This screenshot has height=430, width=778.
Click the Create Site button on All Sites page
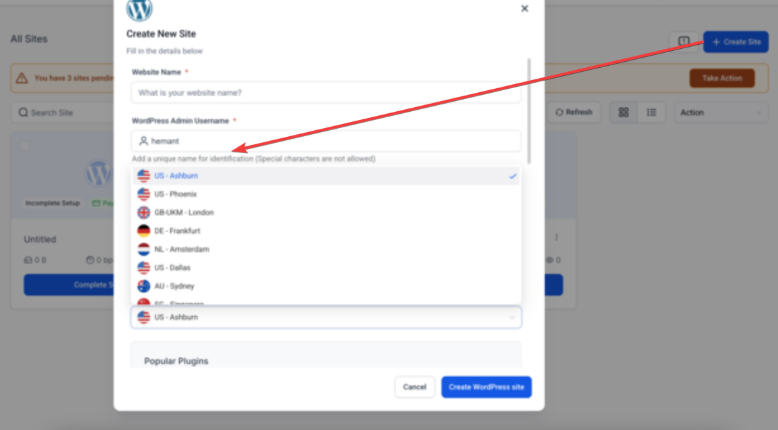tap(736, 42)
